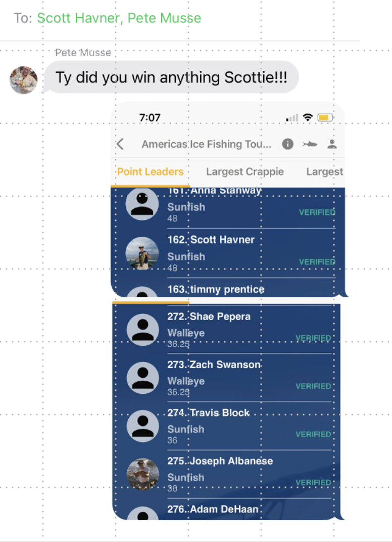Open Scott Havner's profile picture
392x542 pixels.
coord(142,253)
